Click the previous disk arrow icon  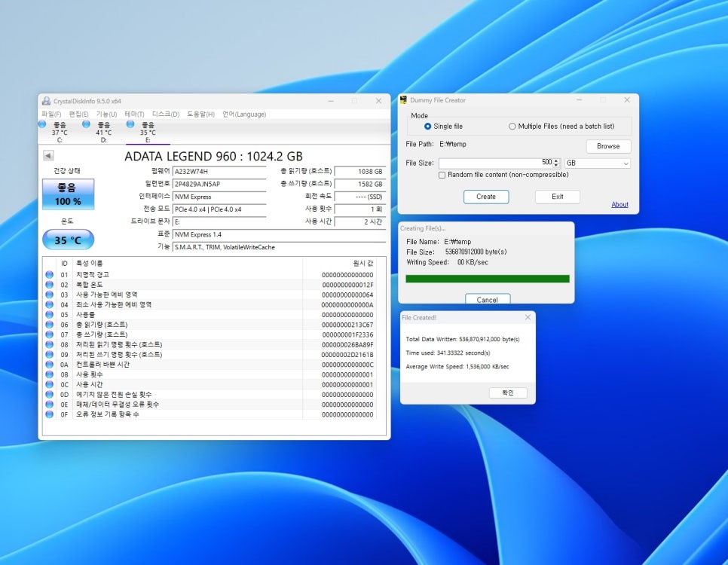[x=48, y=156]
